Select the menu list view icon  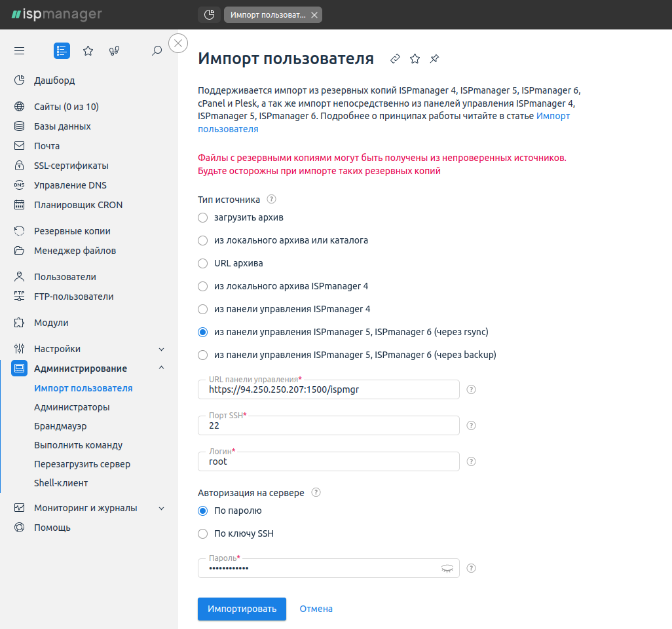tap(62, 51)
